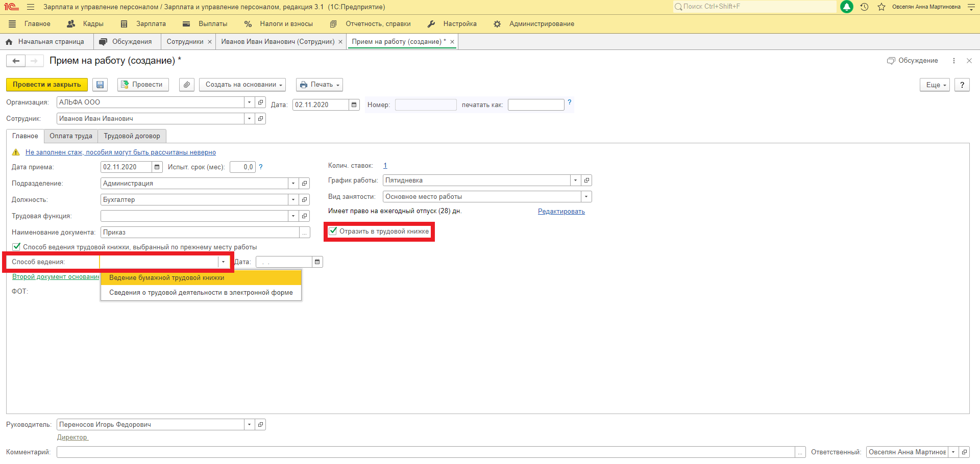The height and width of the screenshot is (464, 980).
Task: Click the Комментарий input field
Action: click(425, 452)
